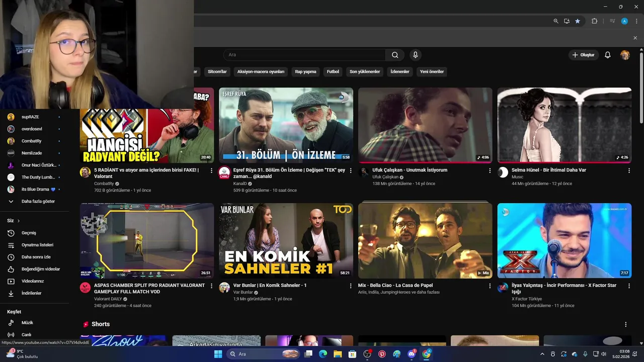Select the "Aksiyon-macera oyunları" chip
The width and height of the screenshot is (644, 362).
point(261,71)
